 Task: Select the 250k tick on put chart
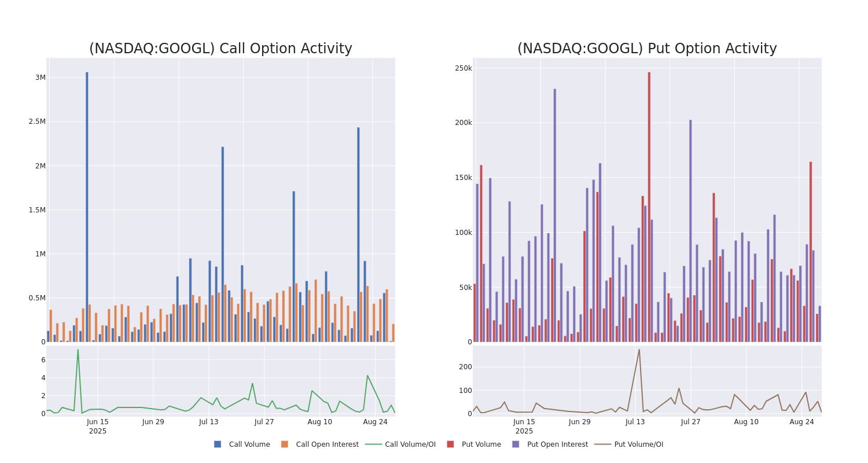coord(463,68)
